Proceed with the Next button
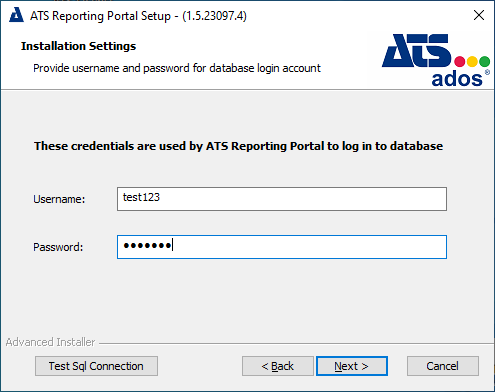495x392 pixels. [352, 366]
